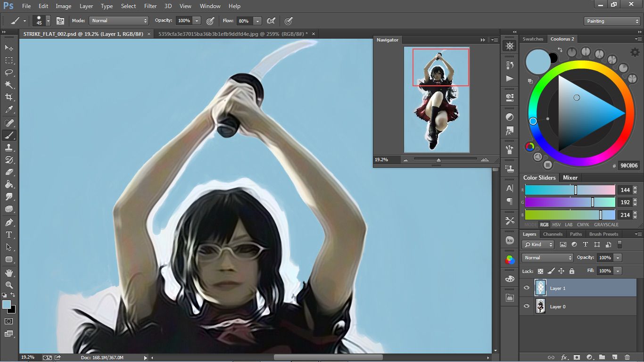Select the Crop tool

[9, 97]
